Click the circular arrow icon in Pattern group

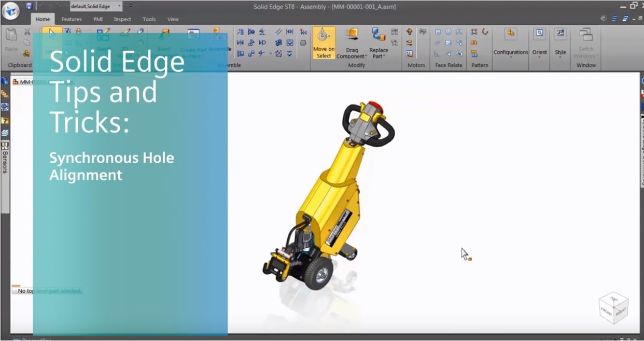pyautogui.click(x=485, y=32)
